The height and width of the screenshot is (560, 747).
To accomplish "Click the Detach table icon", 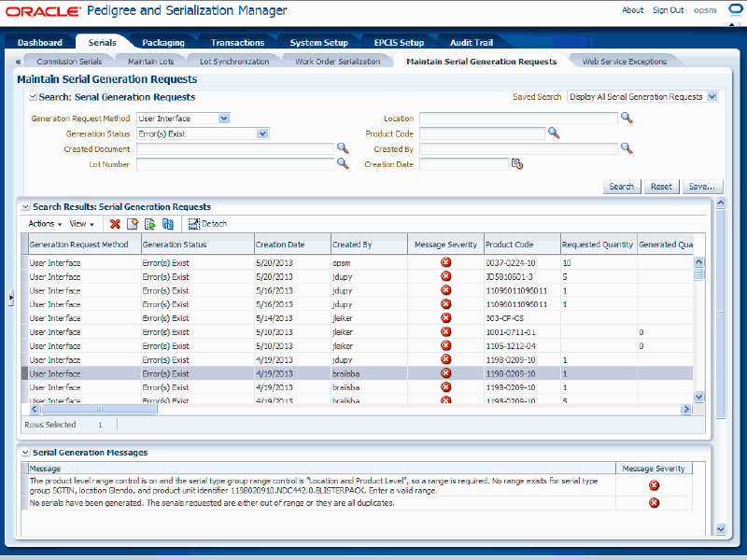I will [x=193, y=224].
